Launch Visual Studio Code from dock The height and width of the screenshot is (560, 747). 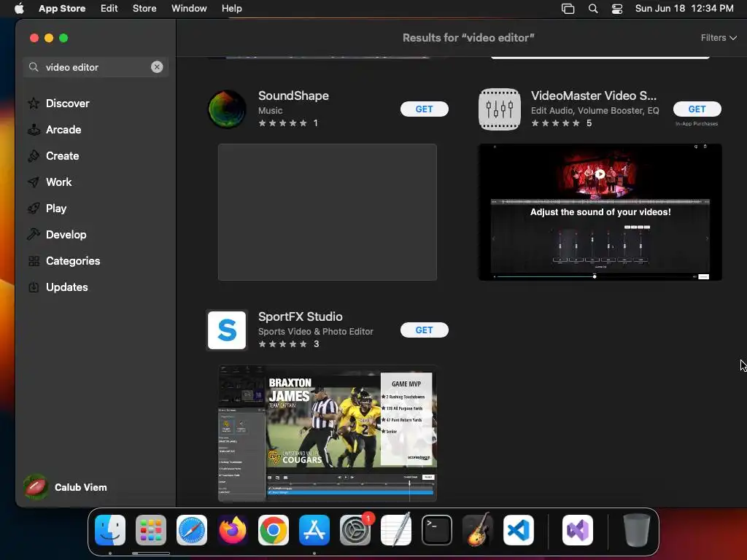point(519,530)
